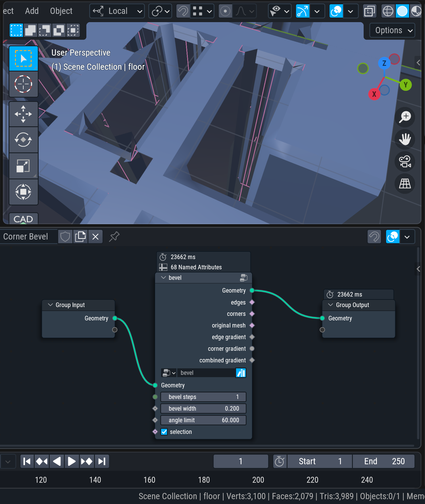
Task: Choose the Transform tool
Action: click(24, 192)
